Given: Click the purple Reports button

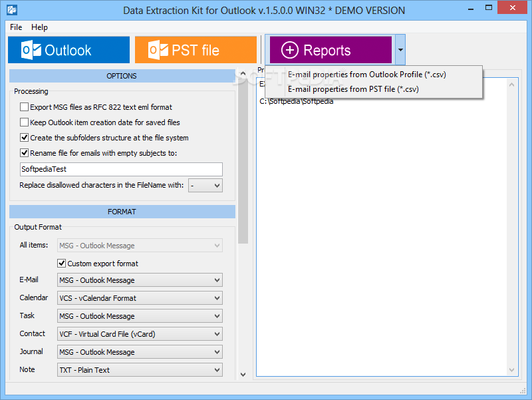Looking at the screenshot, I should (x=331, y=50).
